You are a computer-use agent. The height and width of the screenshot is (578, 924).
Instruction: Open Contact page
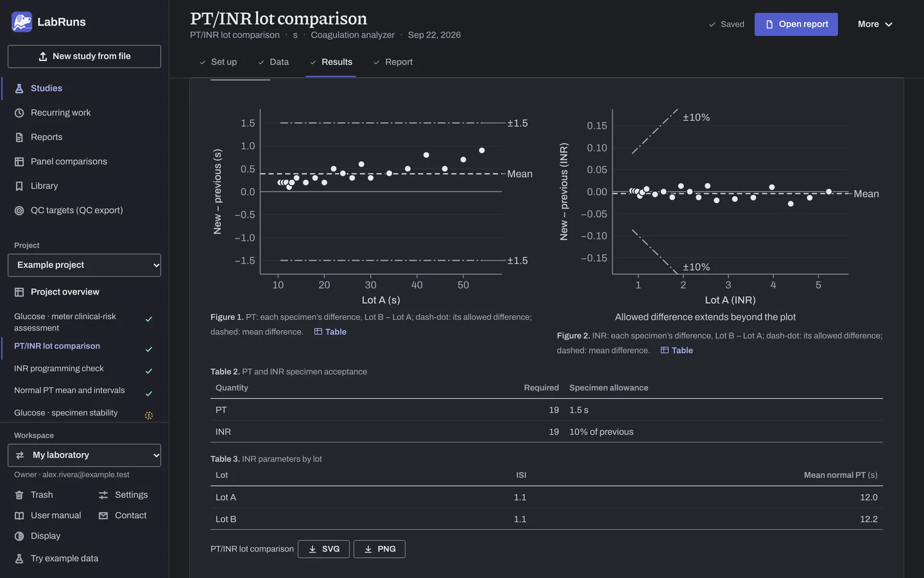(123, 516)
